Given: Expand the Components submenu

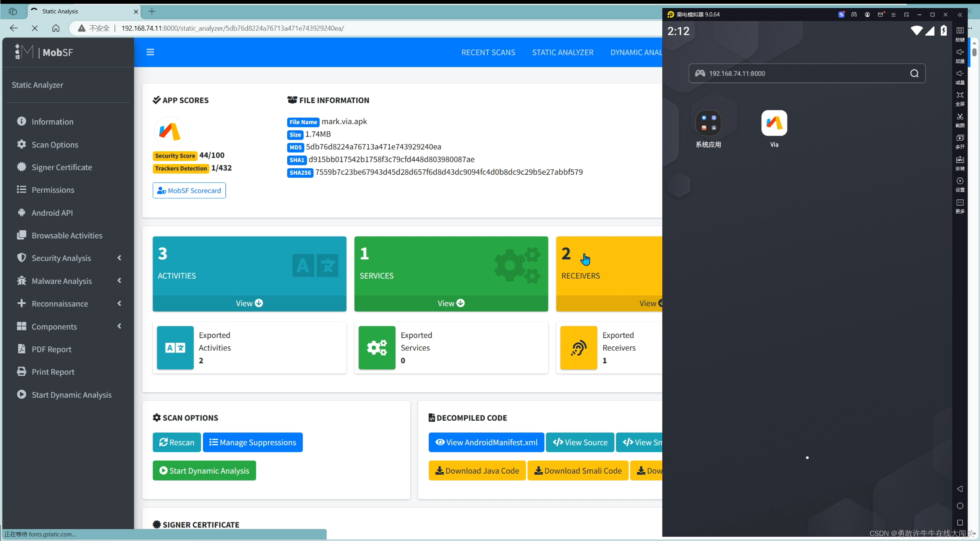Looking at the screenshot, I should click(x=69, y=326).
